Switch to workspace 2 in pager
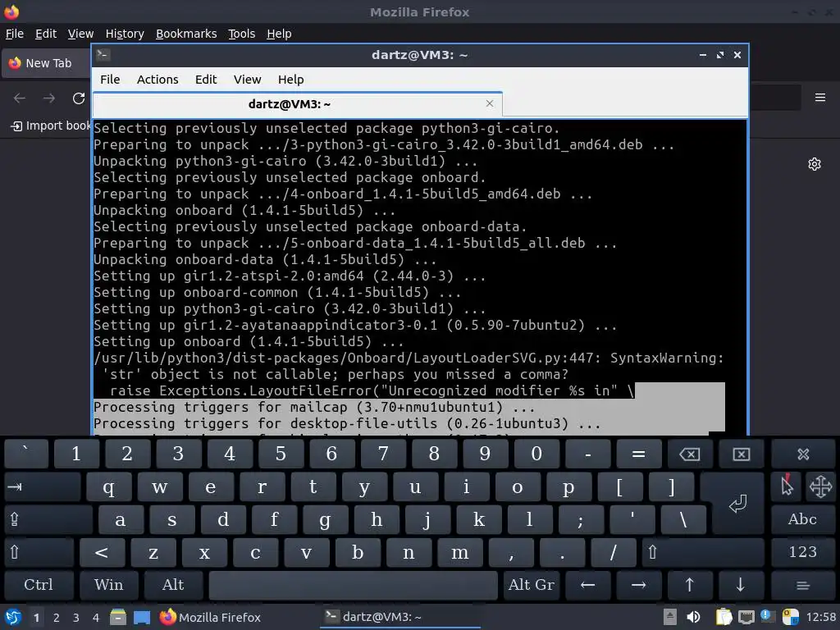The height and width of the screenshot is (630, 840). pyautogui.click(x=57, y=618)
